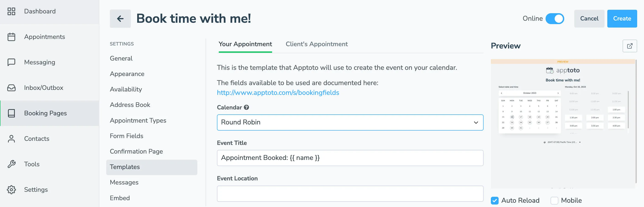Image resolution: width=644 pixels, height=207 pixels.
Task: Open the Inbox/Outbox section
Action: (x=44, y=88)
